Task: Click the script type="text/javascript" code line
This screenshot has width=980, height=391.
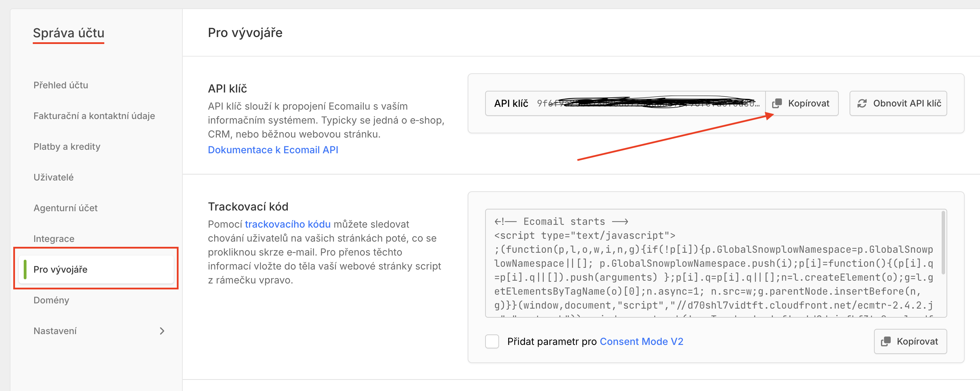Action: pos(585,236)
